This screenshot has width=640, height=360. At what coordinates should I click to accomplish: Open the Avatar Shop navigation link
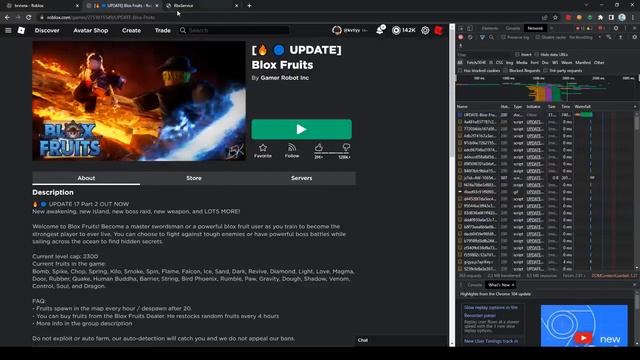click(x=91, y=30)
